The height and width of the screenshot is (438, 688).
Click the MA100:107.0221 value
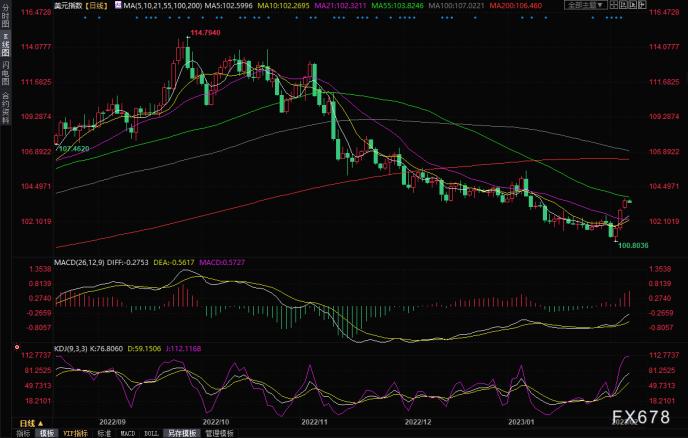456,6
